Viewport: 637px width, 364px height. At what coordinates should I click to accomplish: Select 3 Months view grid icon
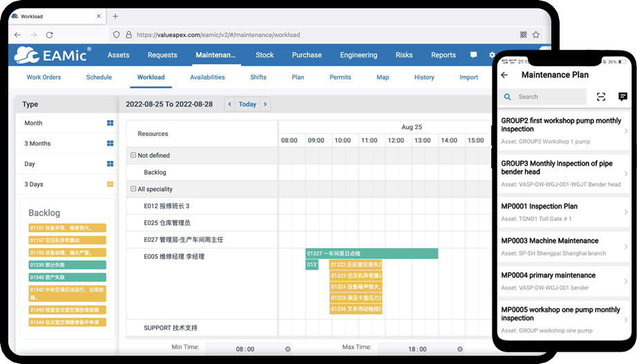point(110,144)
